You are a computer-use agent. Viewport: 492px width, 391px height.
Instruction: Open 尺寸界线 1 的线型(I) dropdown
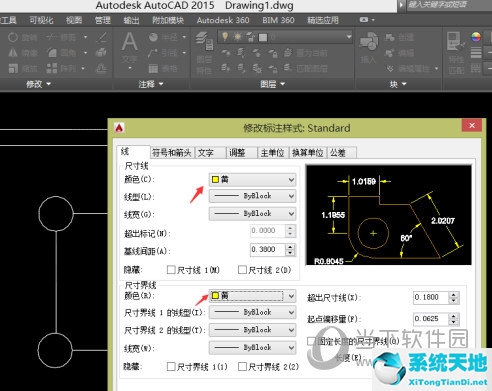(252, 312)
